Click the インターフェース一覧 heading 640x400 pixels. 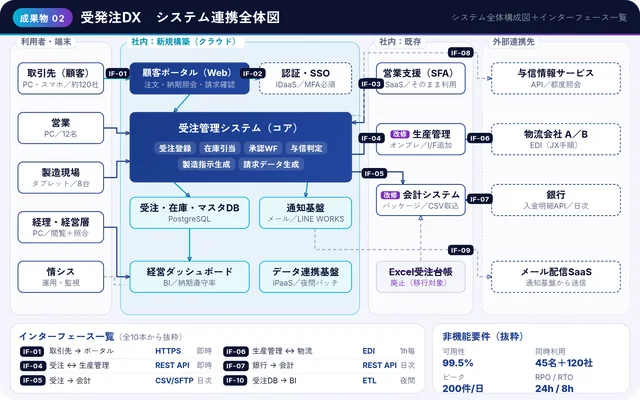[x=67, y=336]
